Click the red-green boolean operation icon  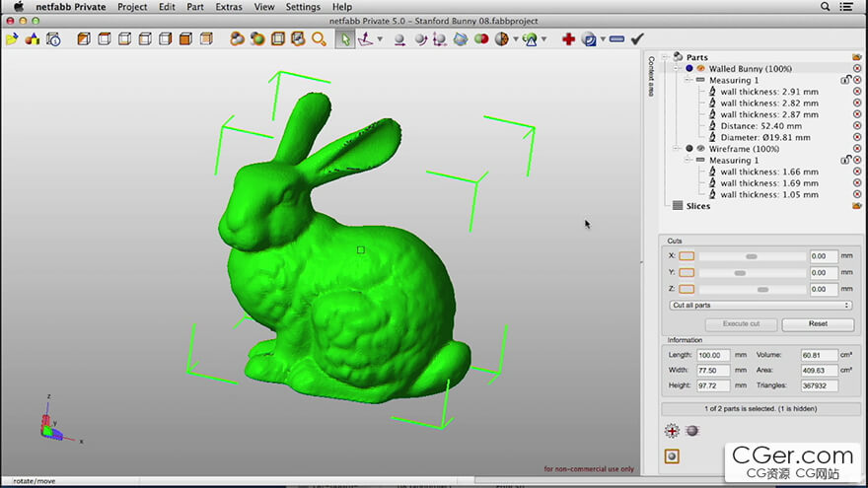tap(481, 39)
